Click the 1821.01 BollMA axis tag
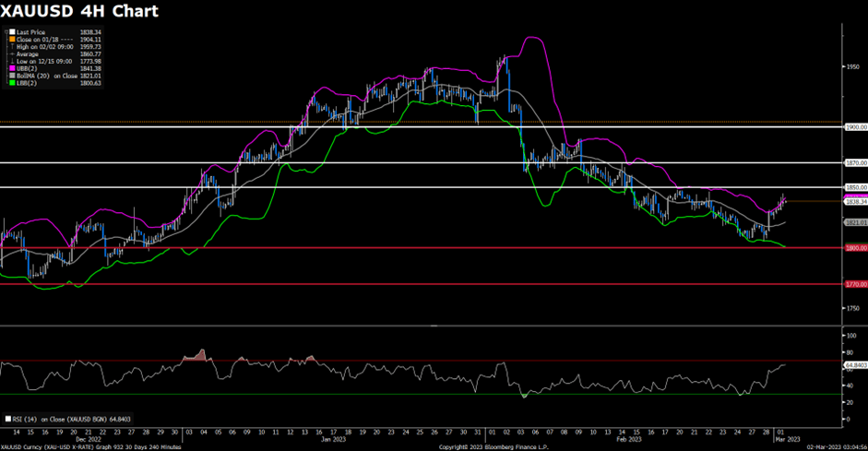This screenshot has width=868, height=451. [x=855, y=222]
